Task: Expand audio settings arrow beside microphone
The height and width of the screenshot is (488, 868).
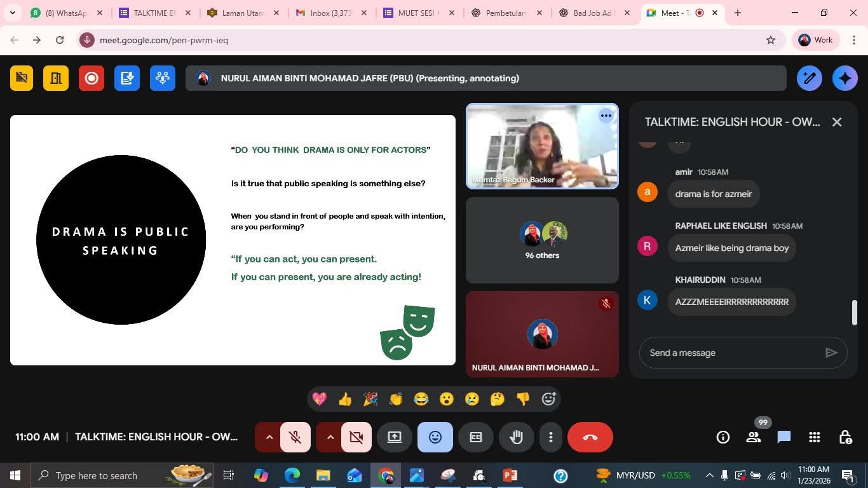Action: pos(269,437)
